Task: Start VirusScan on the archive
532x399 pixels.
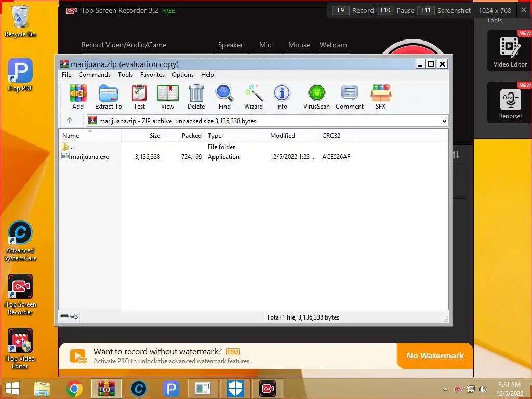Action: (316, 97)
